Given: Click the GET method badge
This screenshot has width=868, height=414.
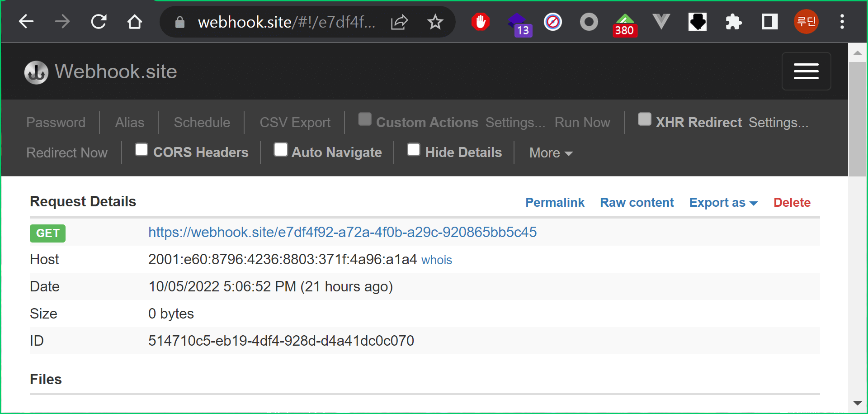Looking at the screenshot, I should (x=47, y=233).
